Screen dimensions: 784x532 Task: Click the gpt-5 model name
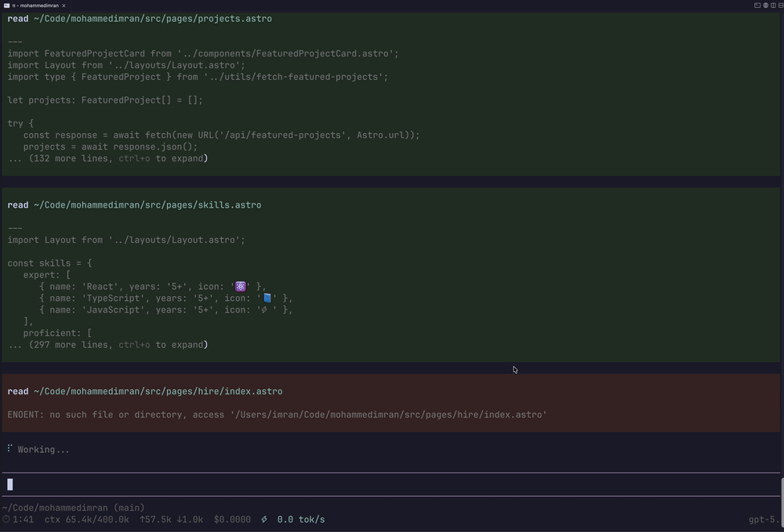[x=765, y=519]
